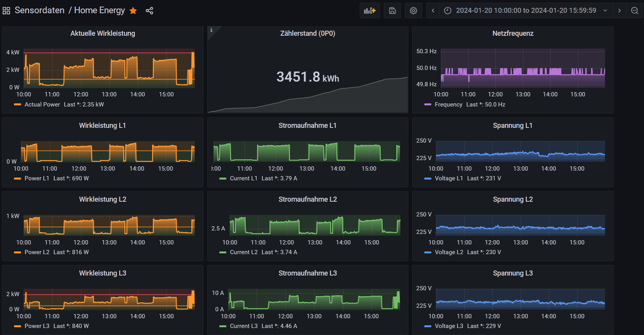Open Wirkleistung L3 panel title menu

103,273
